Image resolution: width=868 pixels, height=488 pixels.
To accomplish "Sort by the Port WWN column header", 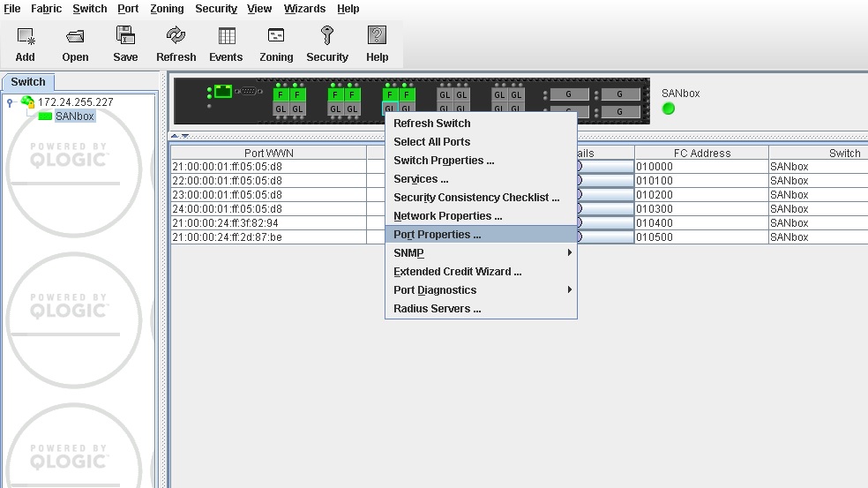I will pos(268,153).
